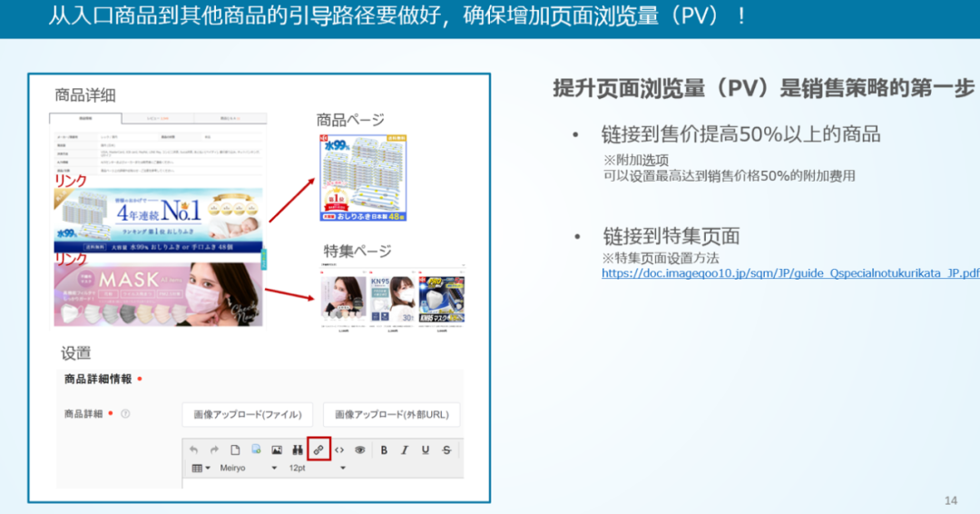Click the blue-boxed mask product thumbnail
The width and height of the screenshot is (980, 514).
point(442,299)
